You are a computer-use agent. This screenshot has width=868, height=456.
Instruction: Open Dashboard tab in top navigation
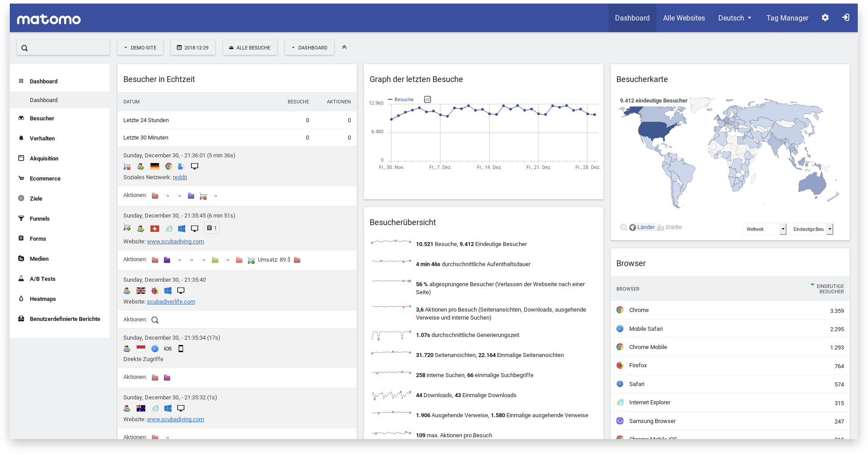[632, 18]
